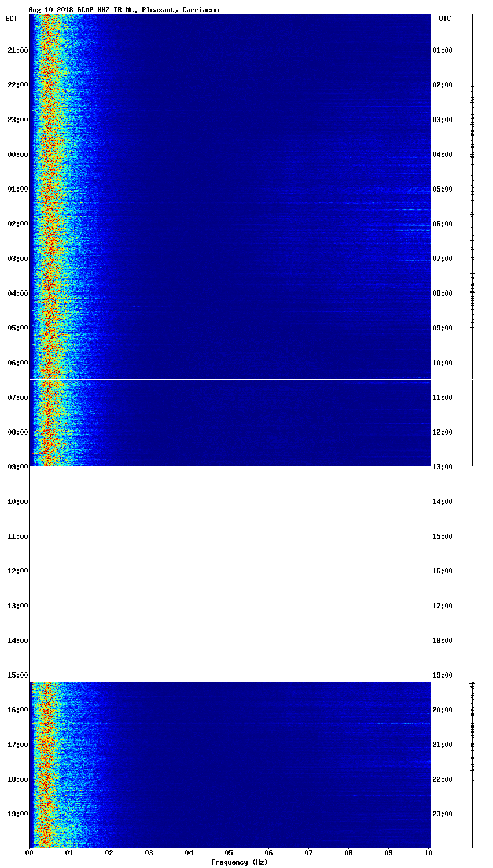Pick the 15:00 tick label on UTC axis
493x868 pixels.
click(x=443, y=536)
